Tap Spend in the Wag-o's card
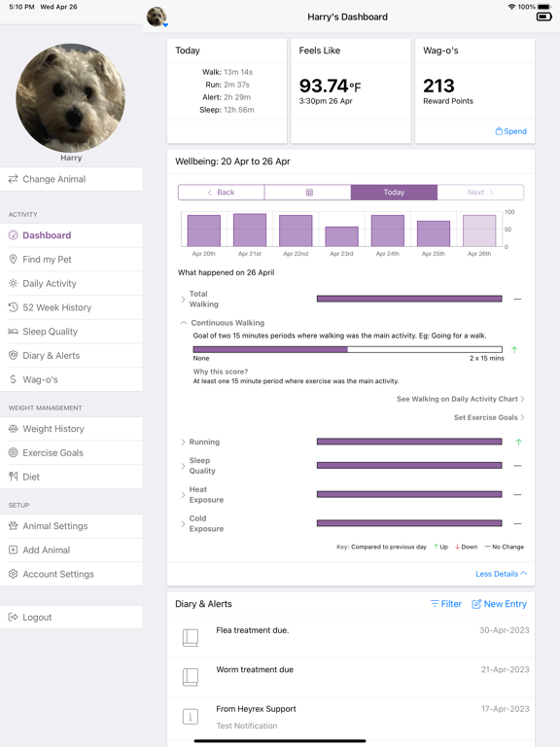Screen dimensions: 560x747 (x=511, y=131)
